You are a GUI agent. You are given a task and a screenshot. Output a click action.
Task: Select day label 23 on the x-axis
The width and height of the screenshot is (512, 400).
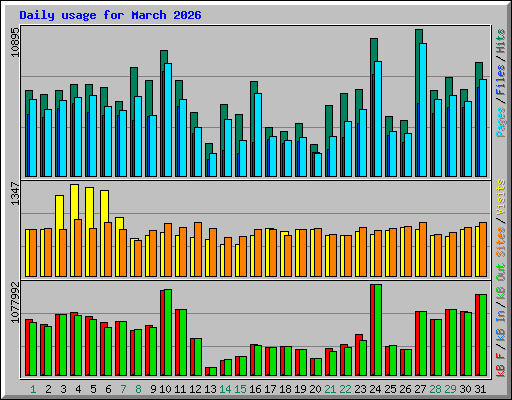point(360,389)
